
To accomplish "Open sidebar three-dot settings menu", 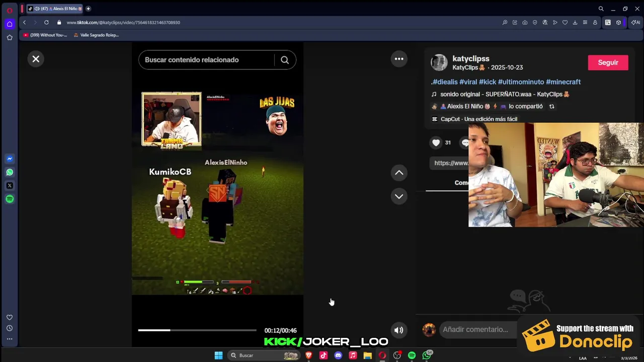I will pos(9,339).
